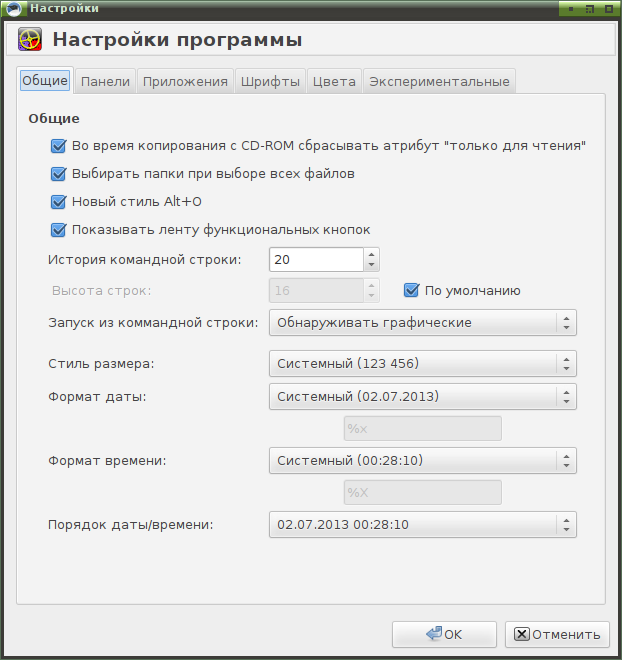Open the 'Запуск из коммандной строки' dropdown
The width and height of the screenshot is (622, 660).
(423, 323)
